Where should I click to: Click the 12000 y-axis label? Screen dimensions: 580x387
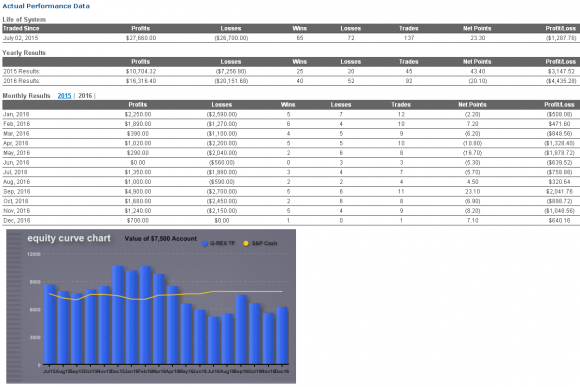click(x=34, y=254)
